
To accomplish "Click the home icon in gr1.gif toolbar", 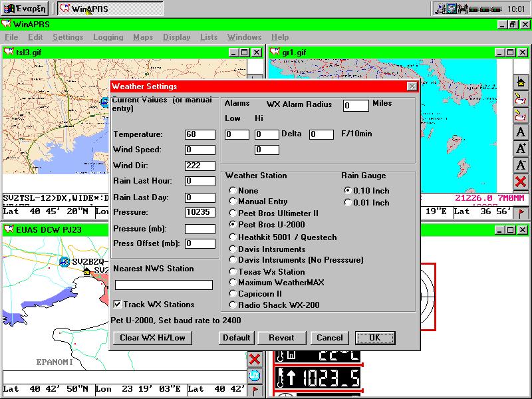I will 521,82.
